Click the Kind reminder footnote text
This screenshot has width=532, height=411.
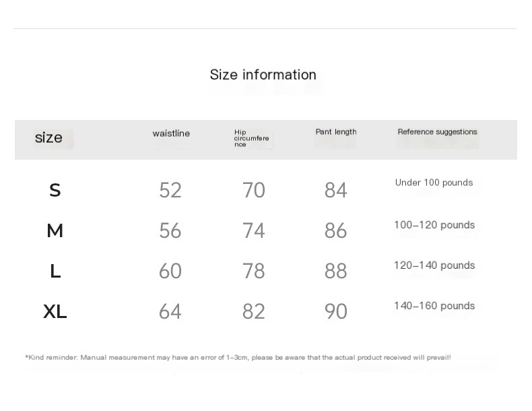tap(238, 357)
